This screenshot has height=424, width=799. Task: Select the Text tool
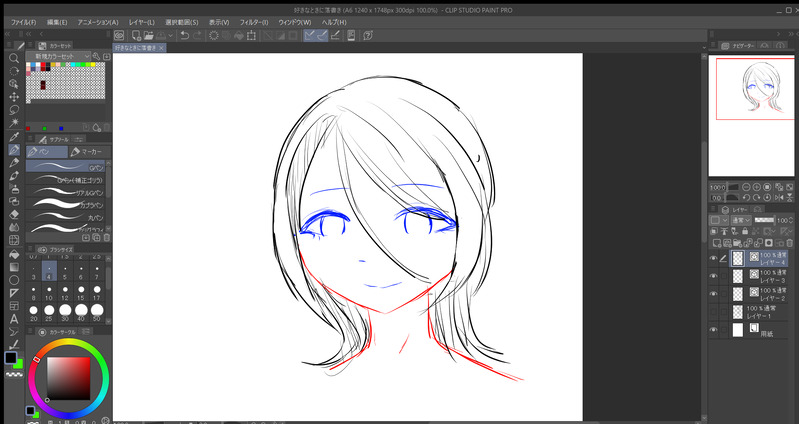(14, 317)
